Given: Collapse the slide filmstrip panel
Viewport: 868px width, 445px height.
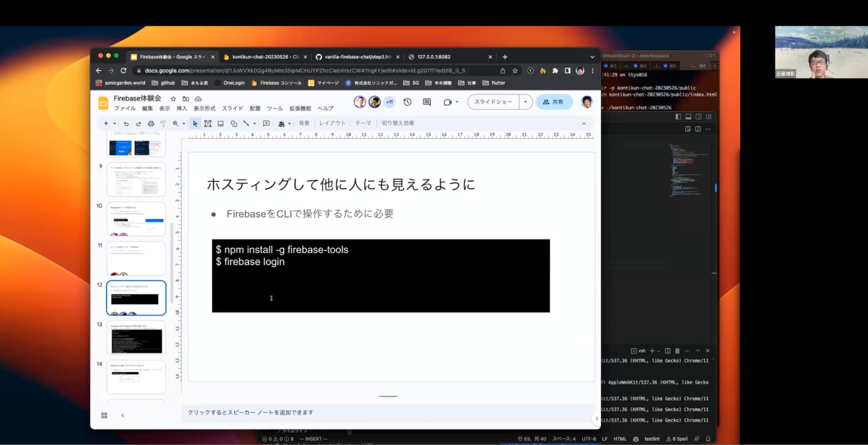Looking at the screenshot, I should pos(123,415).
